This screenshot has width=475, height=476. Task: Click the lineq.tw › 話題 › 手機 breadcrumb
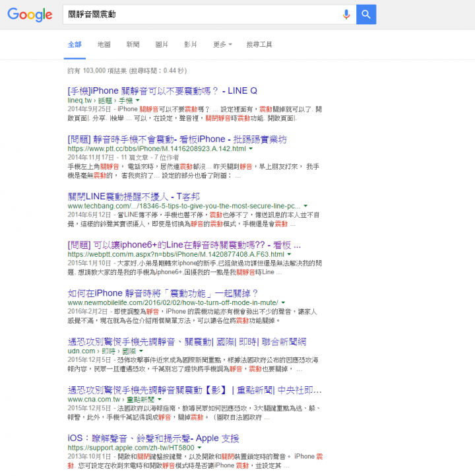[x=100, y=100]
